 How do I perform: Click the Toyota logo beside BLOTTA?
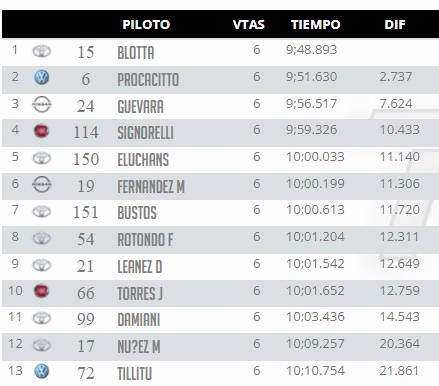click(x=41, y=51)
